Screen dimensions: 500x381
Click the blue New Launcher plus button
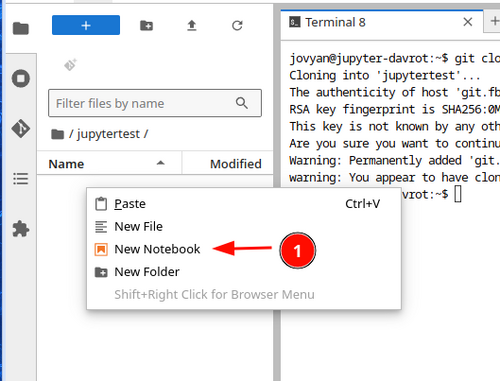coord(86,25)
